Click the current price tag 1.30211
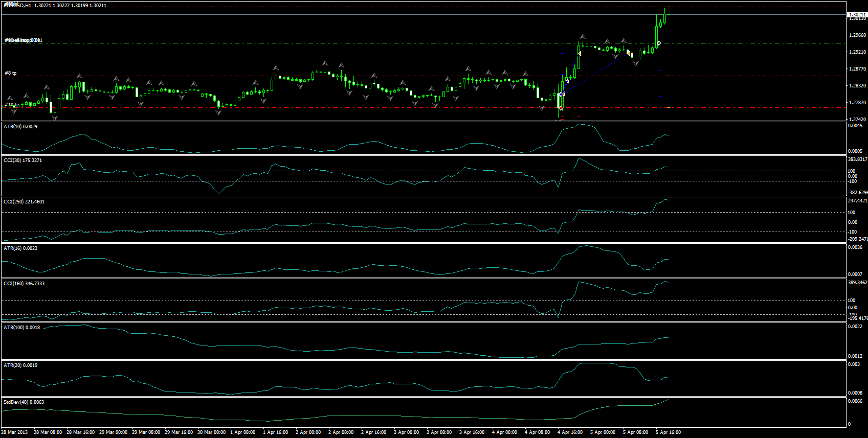The height and width of the screenshot is (438, 868). (x=857, y=15)
